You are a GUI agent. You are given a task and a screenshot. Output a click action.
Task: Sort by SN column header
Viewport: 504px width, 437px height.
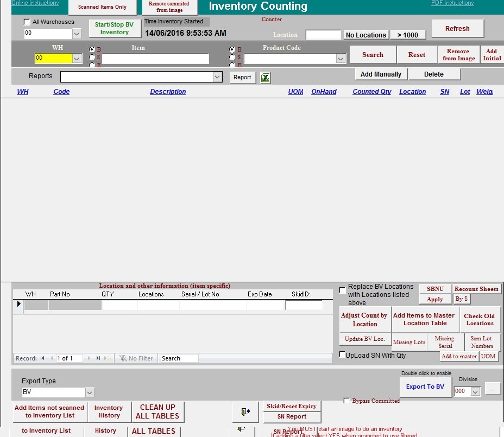(445, 92)
